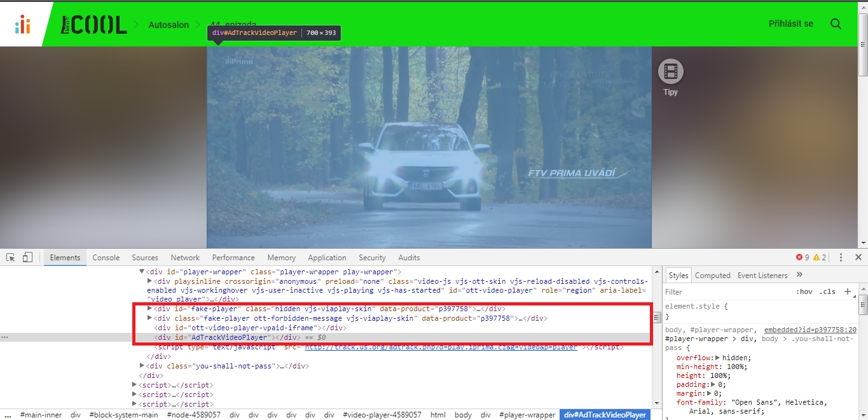Image resolution: width=868 pixels, height=420 pixels.
Task: Go to the Performance tab
Action: [233, 258]
